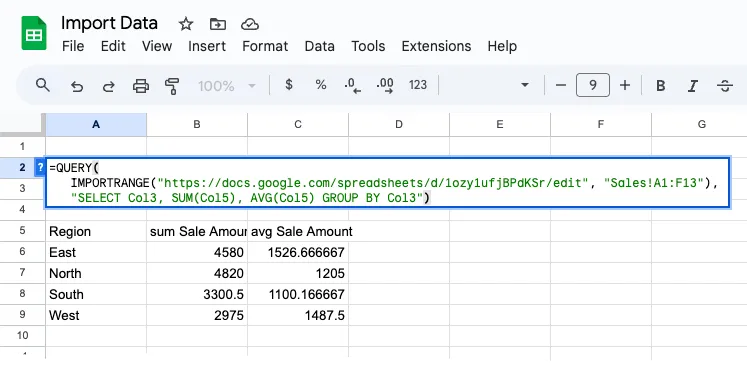Click the QUERY formula editing box
The width and height of the screenshot is (747, 387).
387,183
